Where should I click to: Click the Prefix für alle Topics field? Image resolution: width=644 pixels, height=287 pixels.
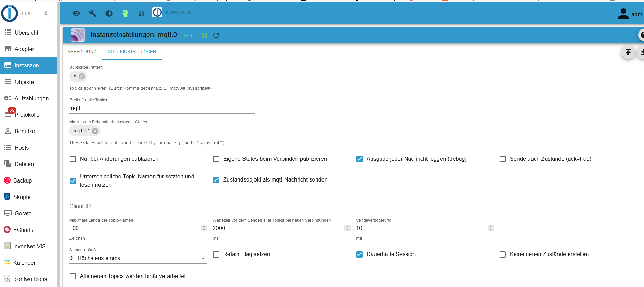(162, 108)
